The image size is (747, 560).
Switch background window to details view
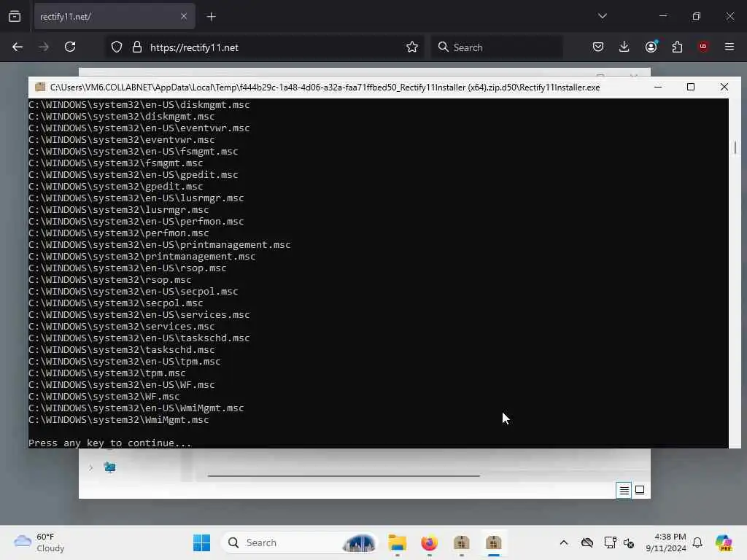click(624, 490)
